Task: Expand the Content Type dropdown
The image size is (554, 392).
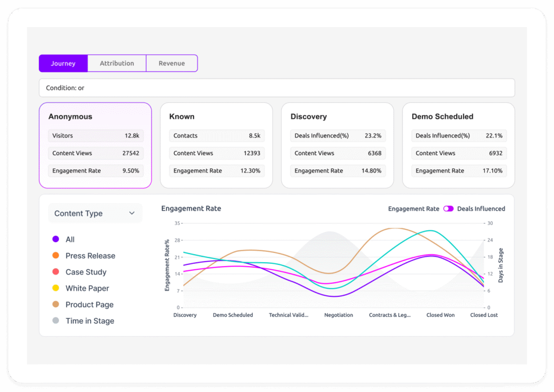Action: click(x=95, y=214)
